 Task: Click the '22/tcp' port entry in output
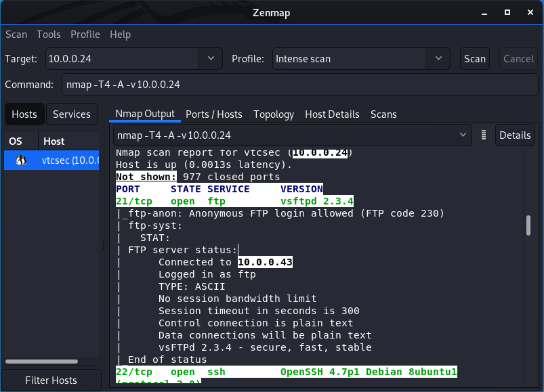(x=134, y=372)
